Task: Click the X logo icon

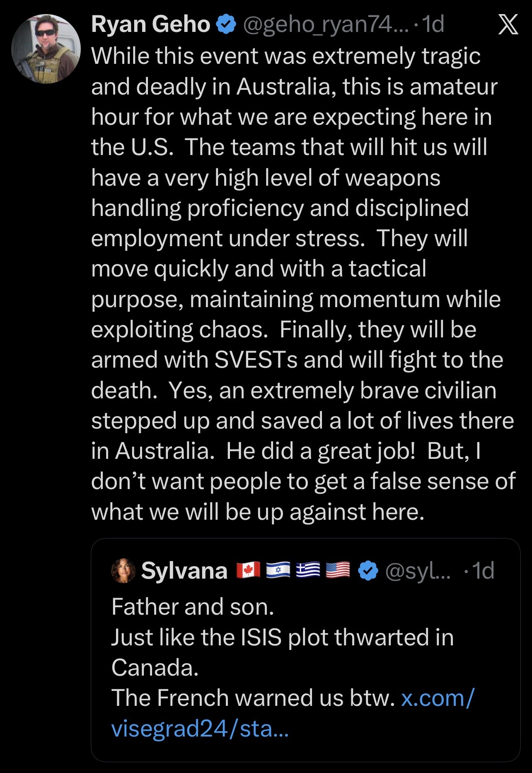Action: coord(508,24)
